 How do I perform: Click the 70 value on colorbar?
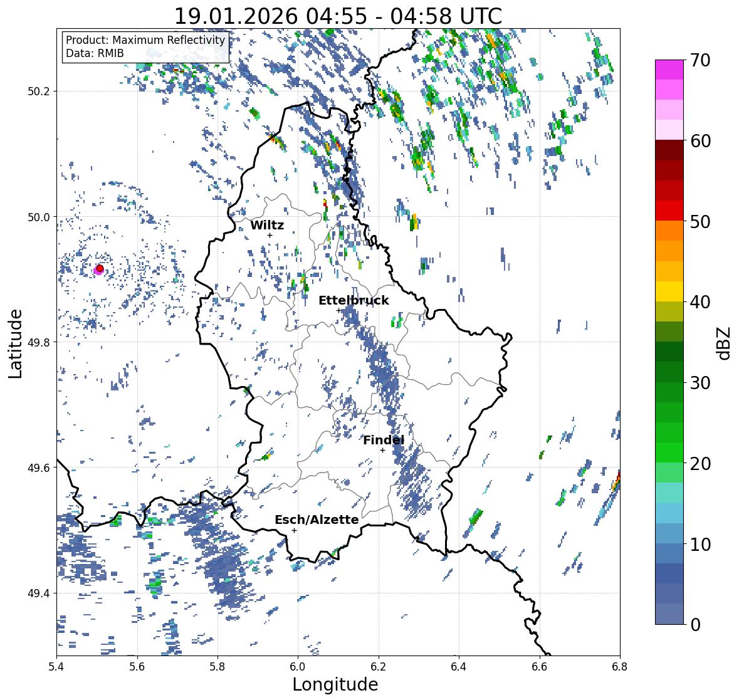point(700,60)
